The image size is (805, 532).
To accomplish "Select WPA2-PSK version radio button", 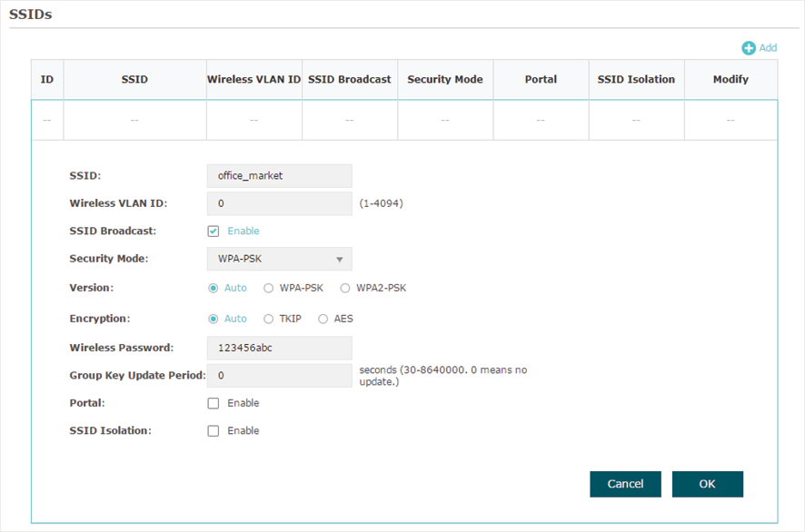I will [345, 289].
